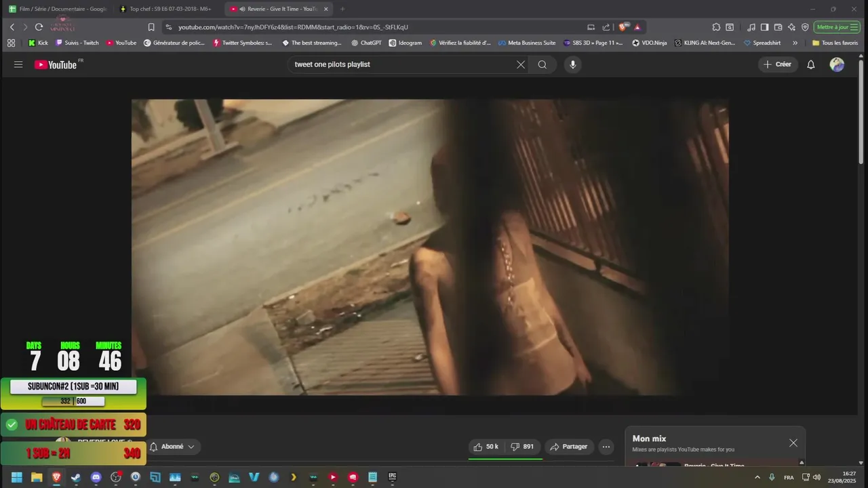This screenshot has width=868, height=488.
Task: Switch to Film / Série / Documentaire tab
Action: click(57, 9)
